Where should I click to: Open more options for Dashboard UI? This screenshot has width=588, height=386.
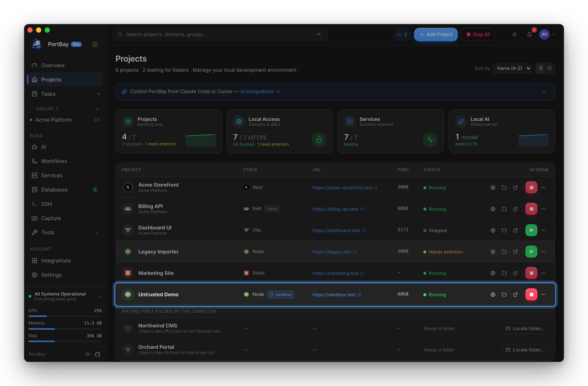(x=543, y=230)
